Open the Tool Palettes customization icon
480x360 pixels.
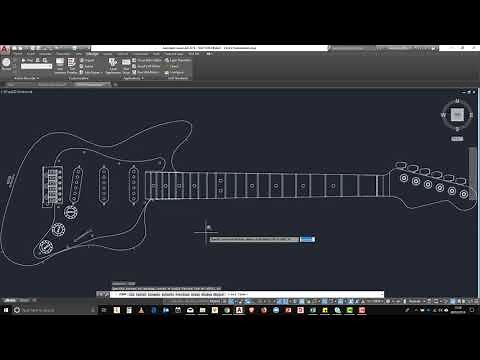click(72, 65)
